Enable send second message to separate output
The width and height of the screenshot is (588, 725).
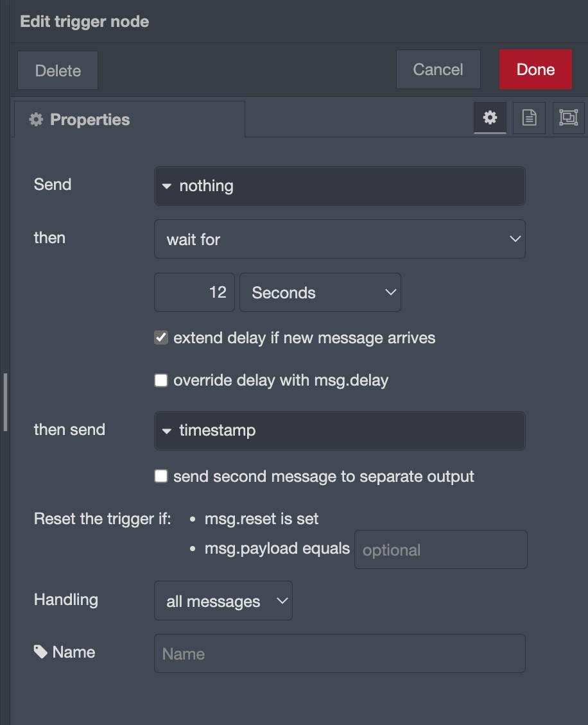point(160,476)
